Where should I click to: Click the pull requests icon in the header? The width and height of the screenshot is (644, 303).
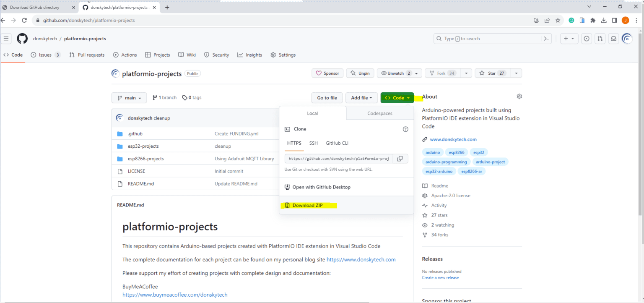[600, 38]
